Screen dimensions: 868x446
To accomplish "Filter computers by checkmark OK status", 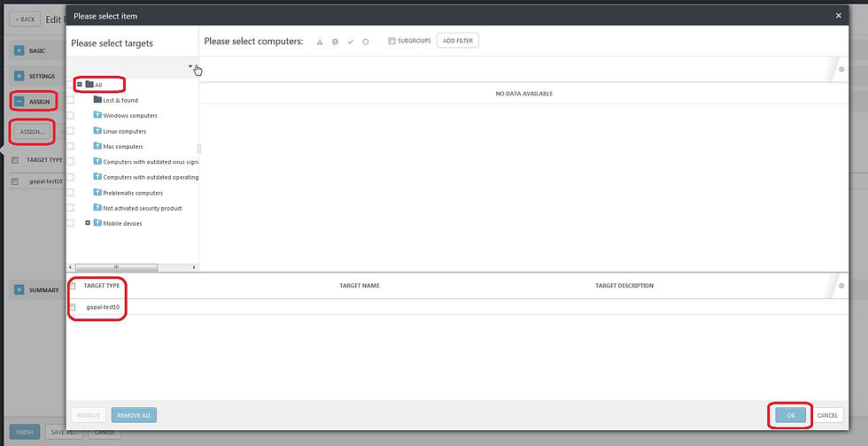I will (x=351, y=42).
